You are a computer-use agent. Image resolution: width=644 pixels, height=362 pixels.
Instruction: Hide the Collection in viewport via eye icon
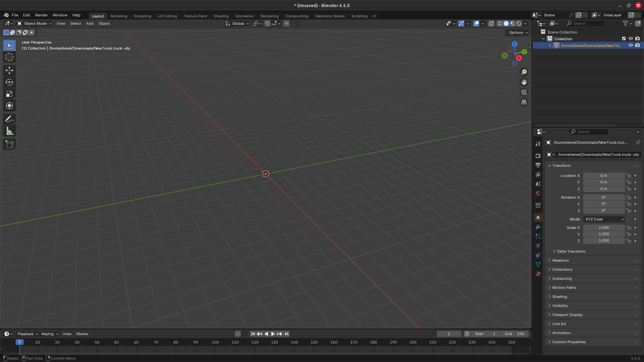pyautogui.click(x=631, y=39)
